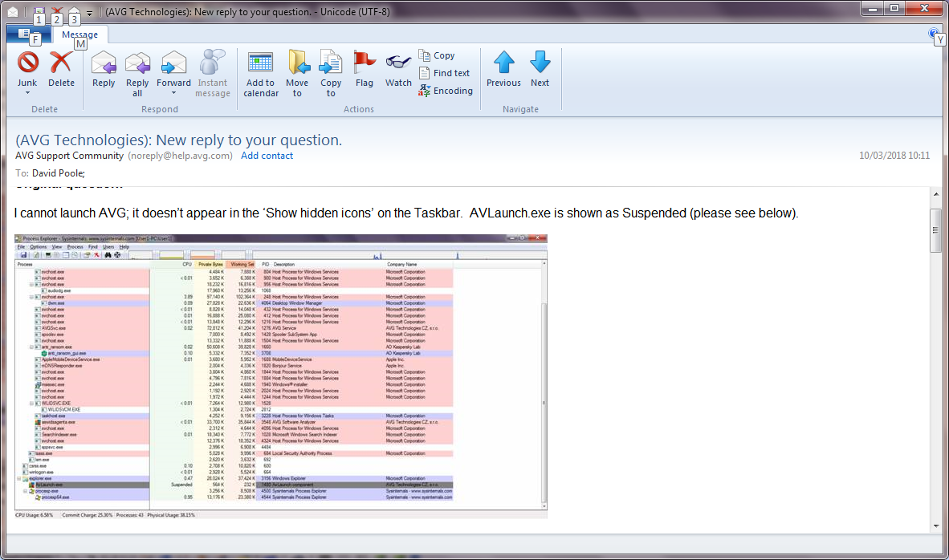Click 'CPU Usage' status in embedded screenshot
The height and width of the screenshot is (560, 949).
(x=34, y=515)
